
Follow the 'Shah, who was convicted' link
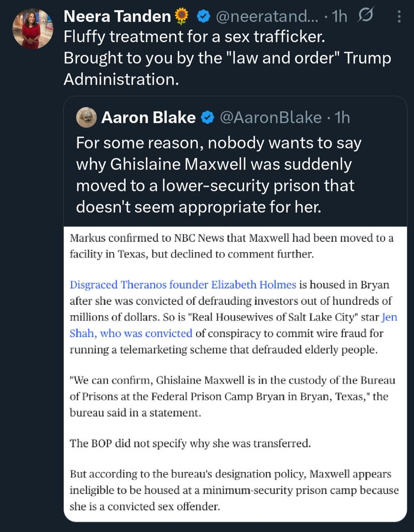pyautogui.click(x=131, y=333)
